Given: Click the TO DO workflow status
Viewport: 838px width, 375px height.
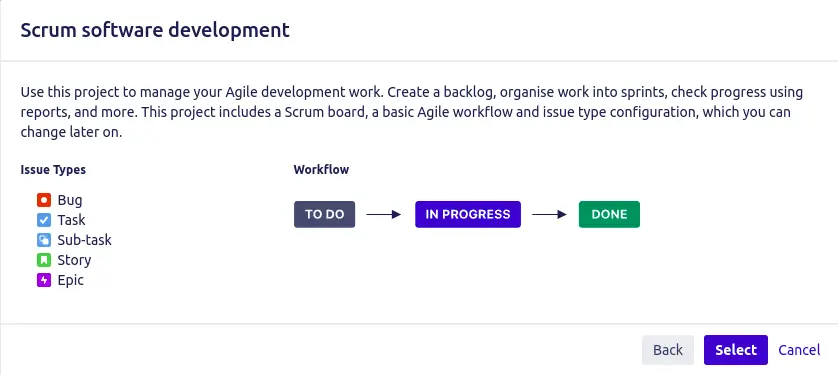Looking at the screenshot, I should pyautogui.click(x=324, y=214).
